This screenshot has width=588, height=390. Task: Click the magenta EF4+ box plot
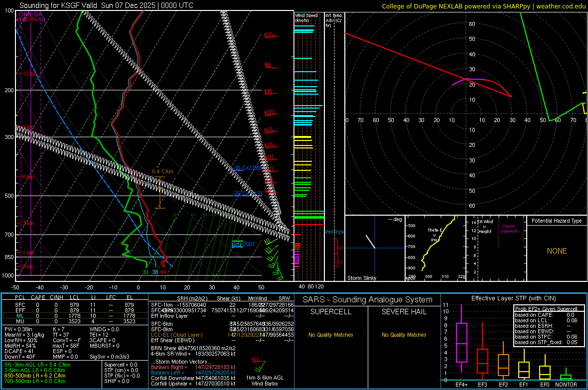pos(461,338)
